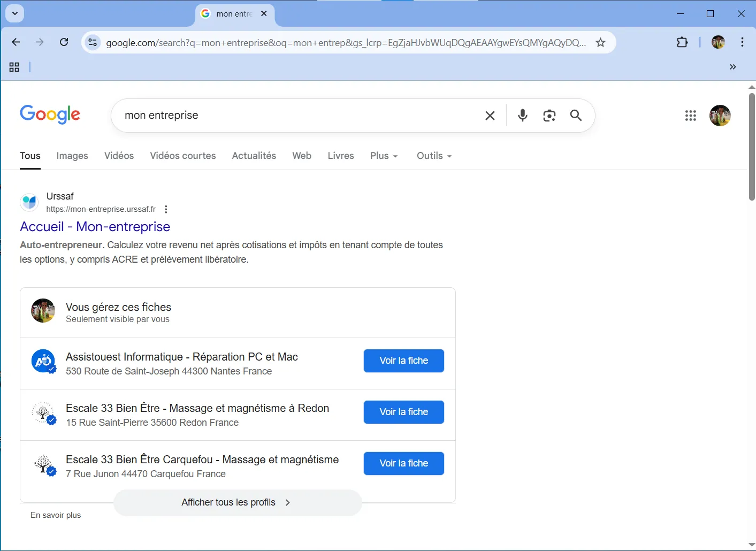Open the Accueil - Mon-entreprise link
This screenshot has width=756, height=551.
coord(95,227)
